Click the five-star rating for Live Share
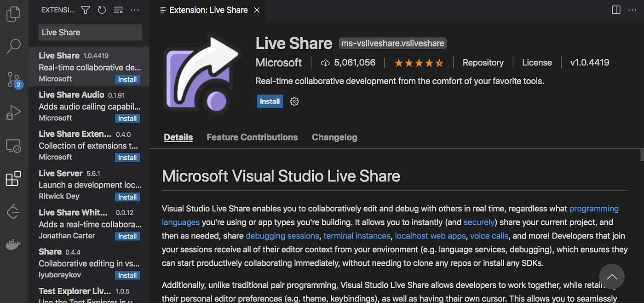 (x=419, y=63)
